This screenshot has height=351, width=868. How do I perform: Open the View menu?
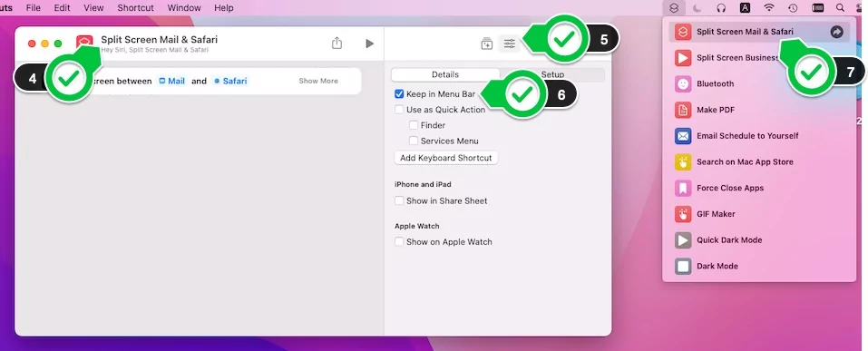[x=93, y=8]
